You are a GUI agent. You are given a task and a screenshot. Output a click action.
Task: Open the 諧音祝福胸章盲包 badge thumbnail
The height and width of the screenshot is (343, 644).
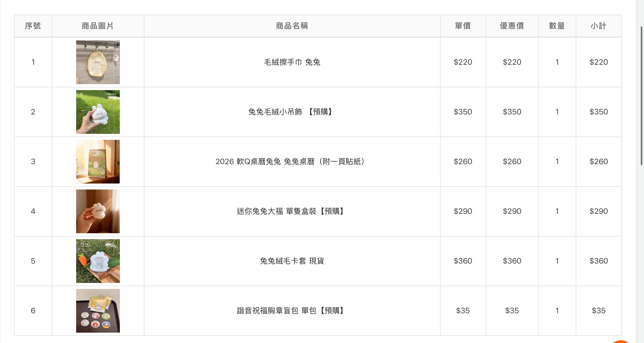98,311
